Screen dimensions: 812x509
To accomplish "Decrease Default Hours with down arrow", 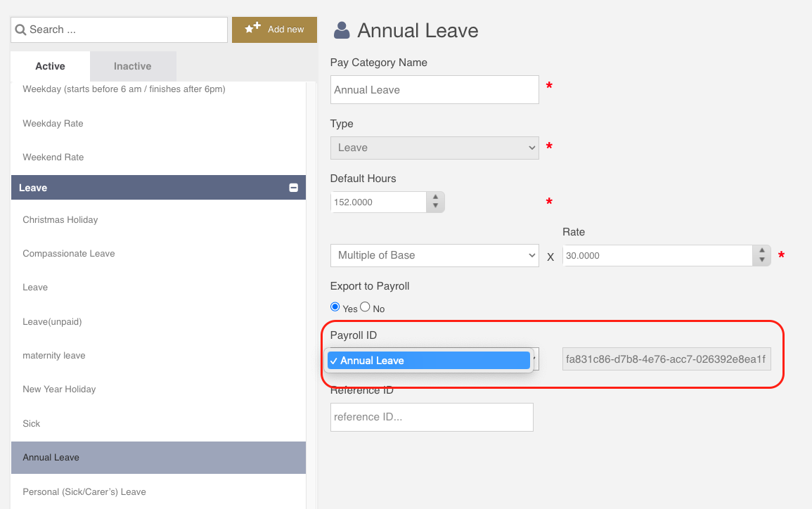I will tap(435, 206).
